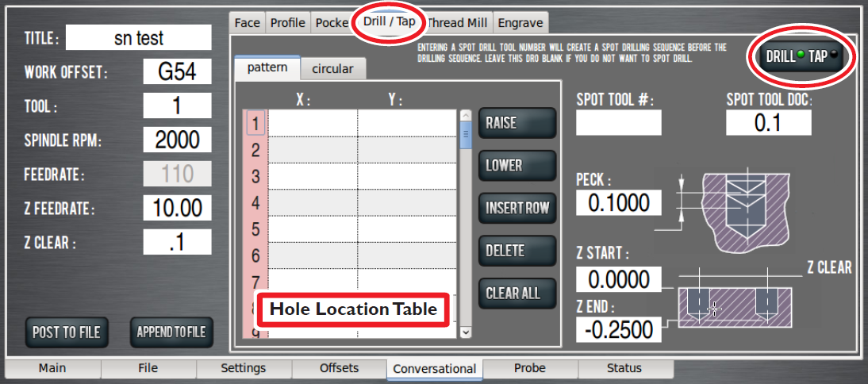The height and width of the screenshot is (384, 868).
Task: Switch to the circular hole tab
Action: pyautogui.click(x=332, y=68)
